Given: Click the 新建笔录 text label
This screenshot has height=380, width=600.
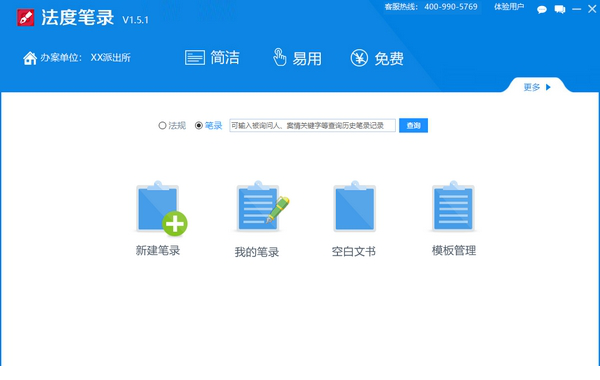Looking at the screenshot, I should click(158, 251).
